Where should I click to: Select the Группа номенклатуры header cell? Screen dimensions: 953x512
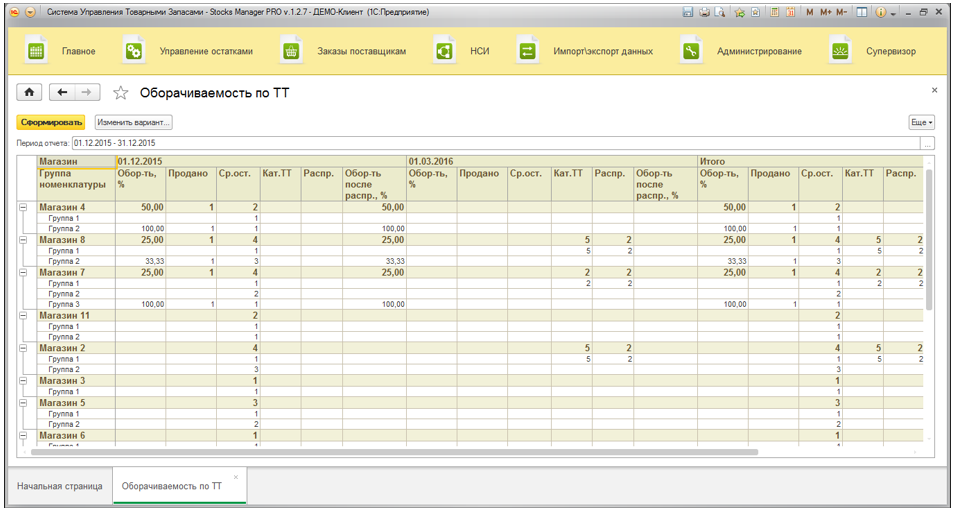[76, 184]
